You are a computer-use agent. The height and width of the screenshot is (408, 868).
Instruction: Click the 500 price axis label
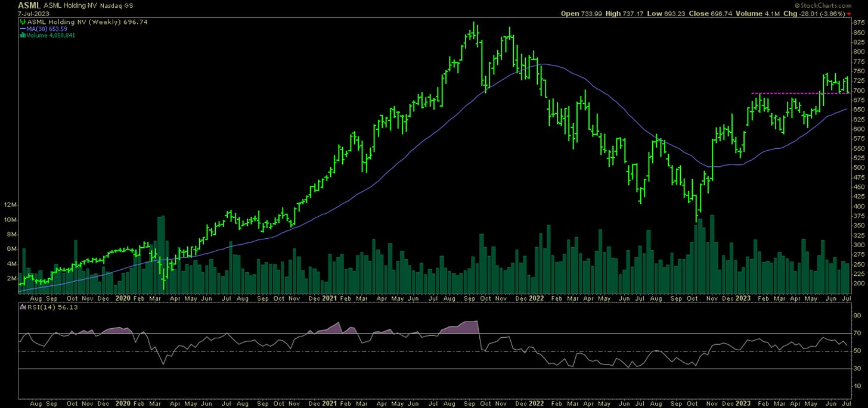(859, 167)
